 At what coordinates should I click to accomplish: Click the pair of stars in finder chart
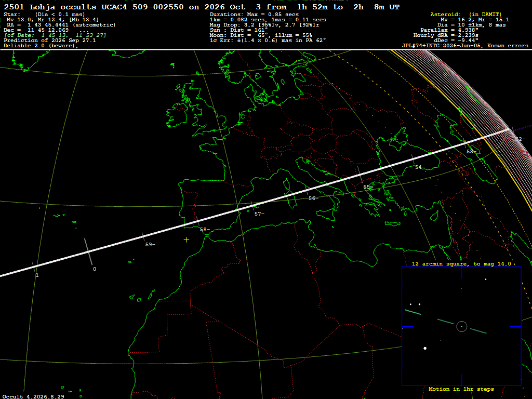coord(415,304)
